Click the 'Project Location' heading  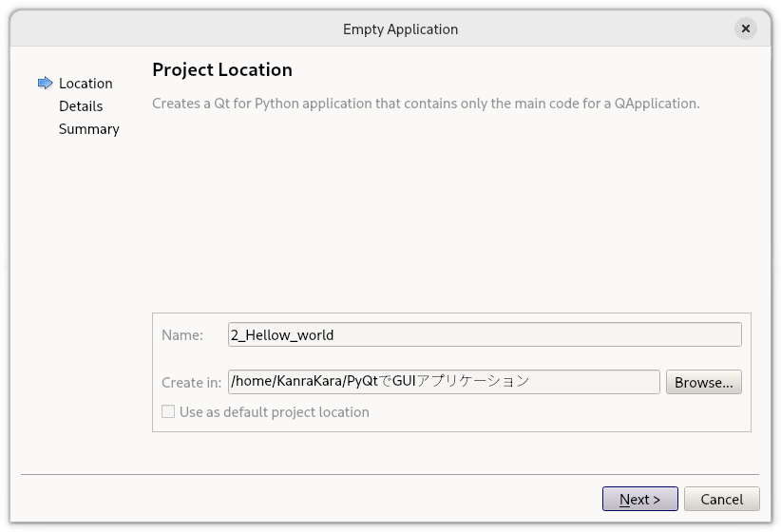[x=222, y=70]
